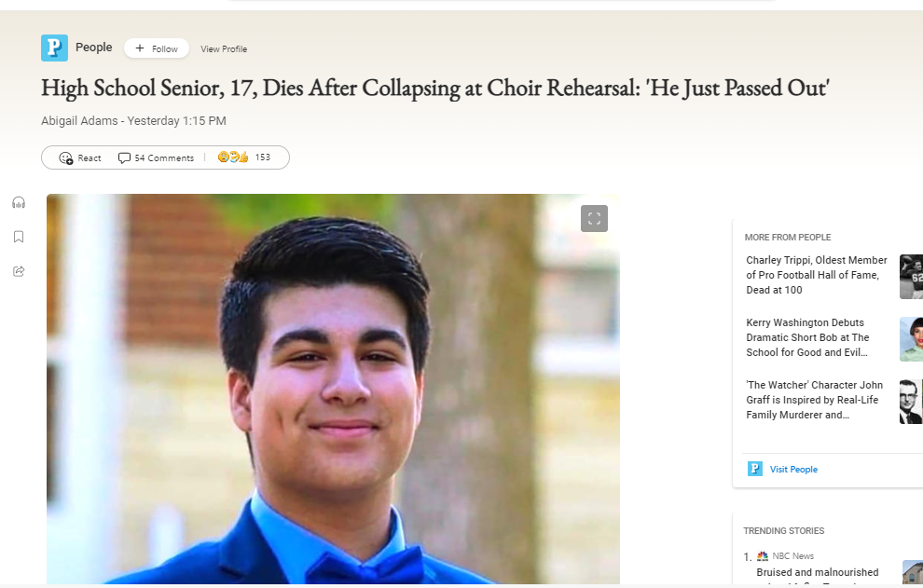Viewport: 923px width, 588px height.
Task: Open the NBC News trending story
Action: pyautogui.click(x=818, y=571)
